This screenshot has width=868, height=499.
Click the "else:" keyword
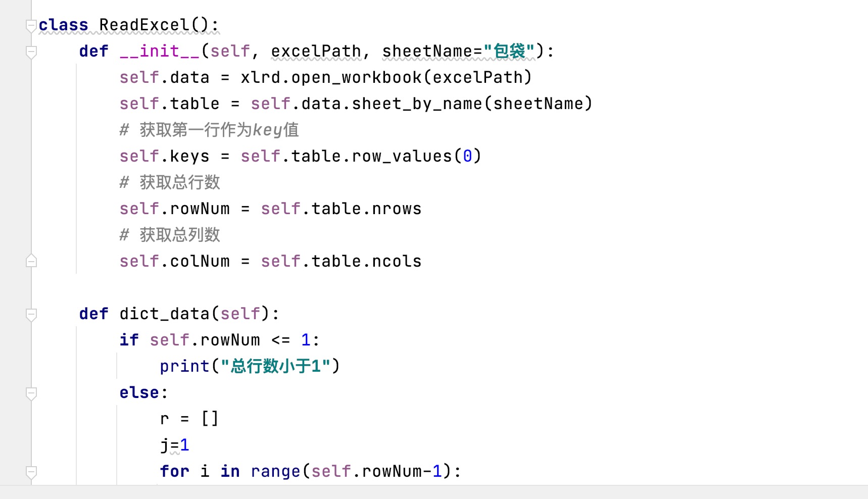click(143, 392)
